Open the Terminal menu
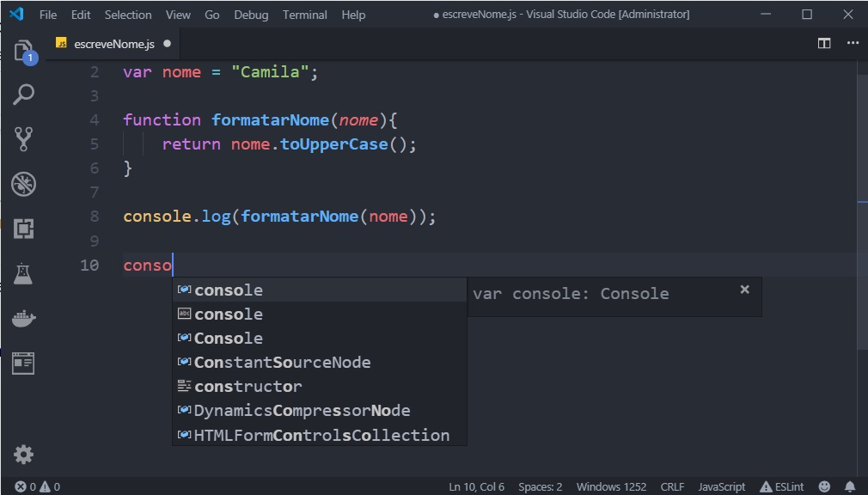Screen dimensions: 868x495 (x=305, y=15)
